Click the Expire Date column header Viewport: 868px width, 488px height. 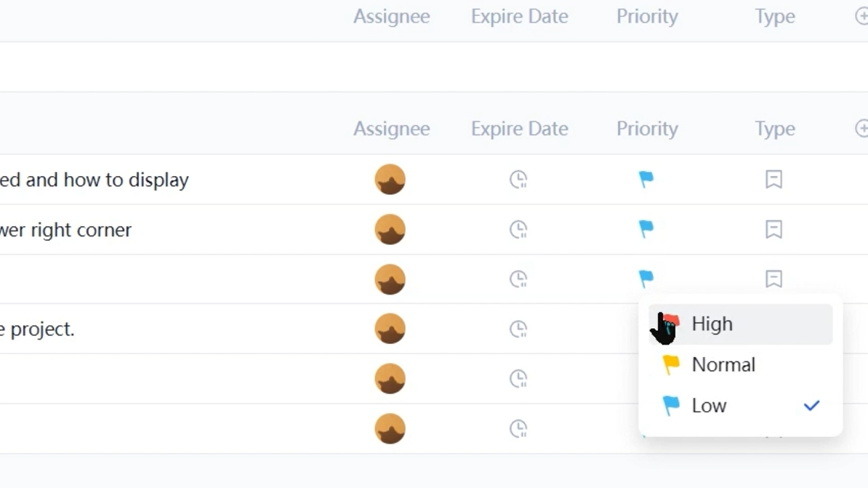point(519,128)
